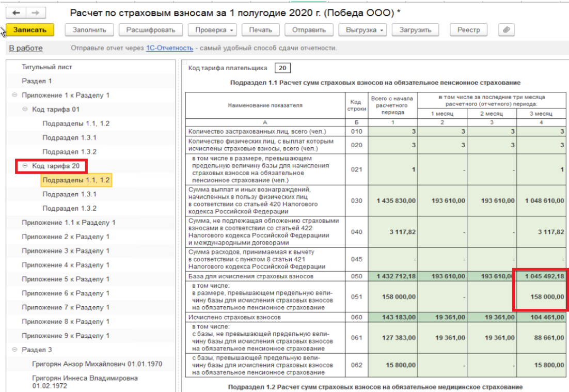The width and height of the screenshot is (569, 392).
Task: Click the Печать button
Action: 261,30
